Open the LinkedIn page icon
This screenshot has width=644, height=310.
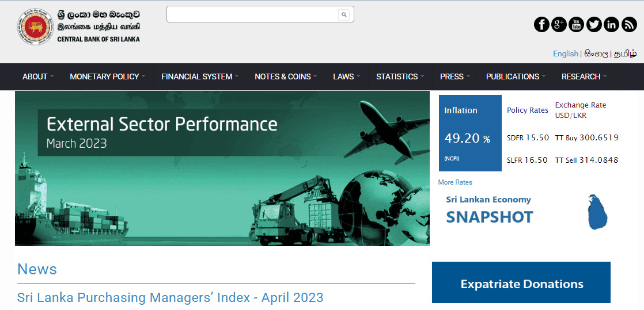click(611, 24)
